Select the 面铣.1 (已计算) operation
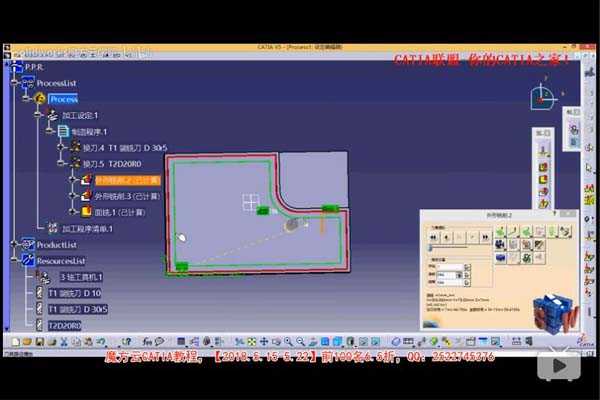The image size is (600, 400). point(120,212)
